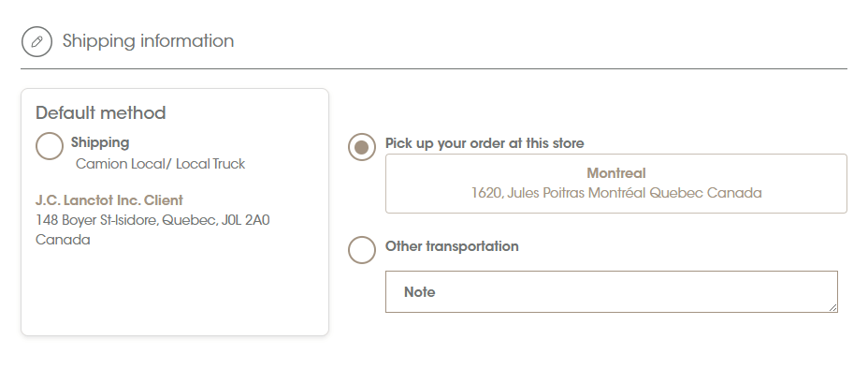Click the Default method card

coord(175,213)
